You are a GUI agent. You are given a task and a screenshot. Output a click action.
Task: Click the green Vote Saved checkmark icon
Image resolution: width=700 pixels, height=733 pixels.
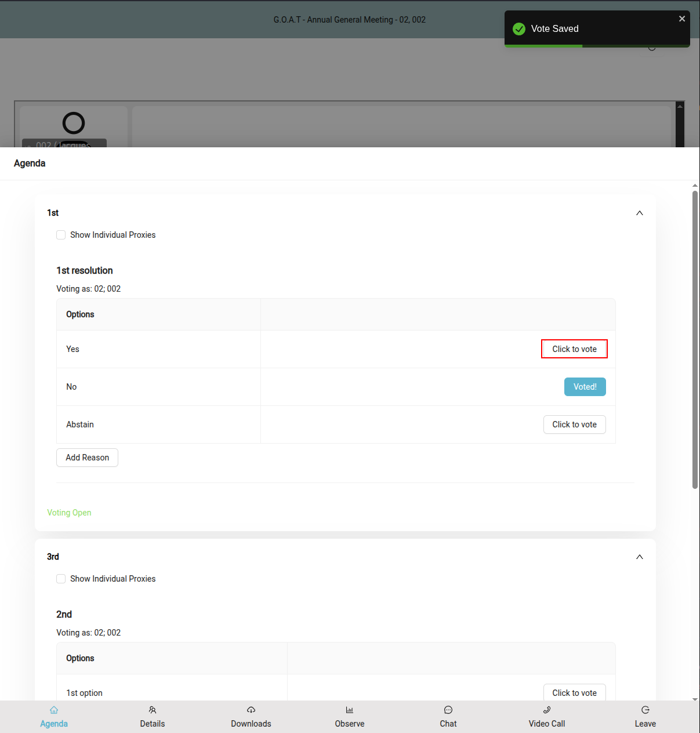click(519, 29)
